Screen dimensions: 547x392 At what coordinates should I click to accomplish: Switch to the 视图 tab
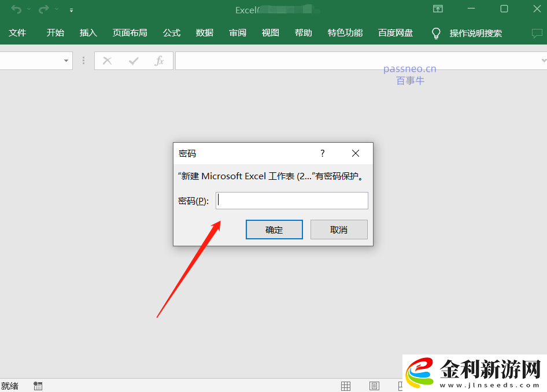(271, 33)
